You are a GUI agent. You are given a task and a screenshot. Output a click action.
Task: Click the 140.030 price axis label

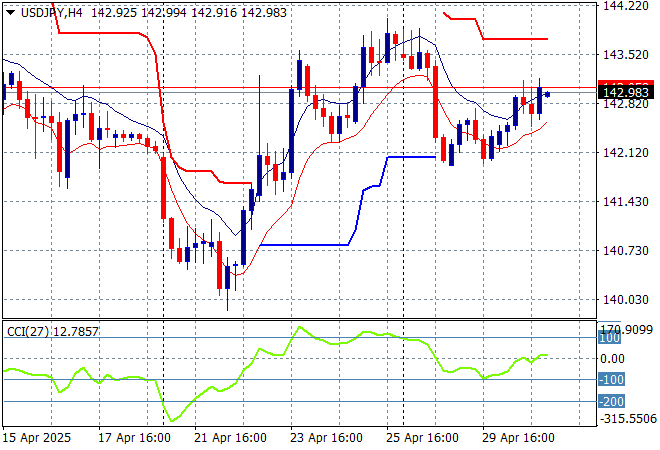tap(625, 300)
